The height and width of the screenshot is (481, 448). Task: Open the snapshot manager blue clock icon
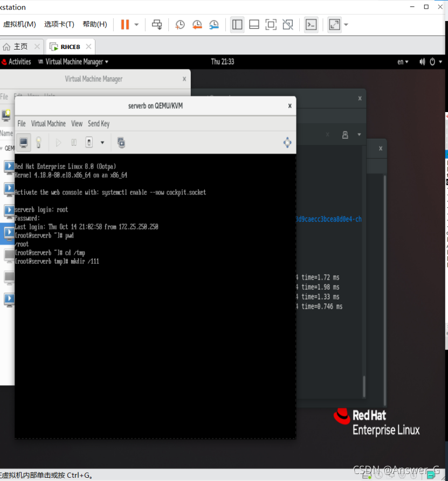pyautogui.click(x=213, y=25)
